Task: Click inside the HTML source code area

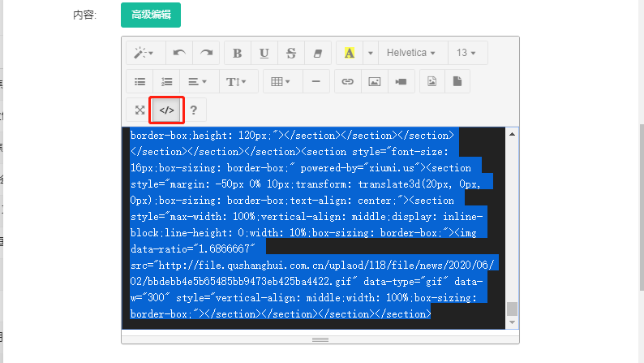Action: point(316,227)
